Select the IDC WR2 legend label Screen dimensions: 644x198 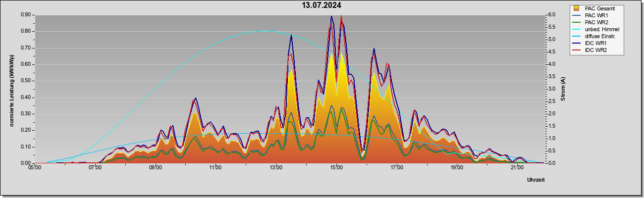(596, 50)
